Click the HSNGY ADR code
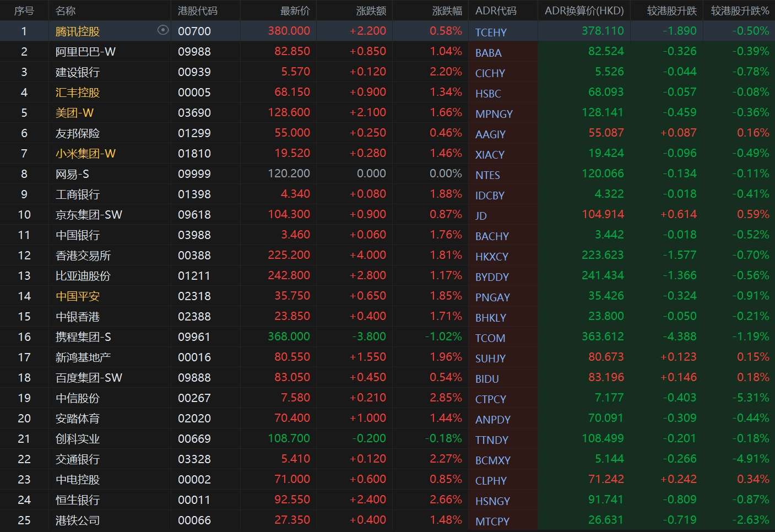This screenshot has width=775, height=532. (x=492, y=501)
